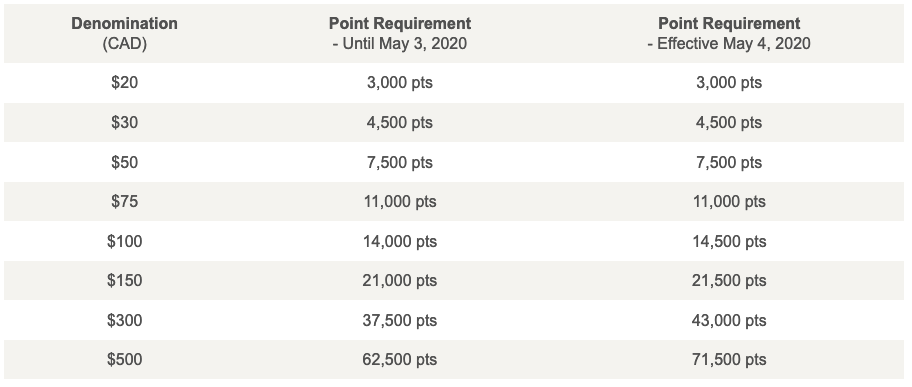Select the $150 denomination cell

[x=124, y=281]
